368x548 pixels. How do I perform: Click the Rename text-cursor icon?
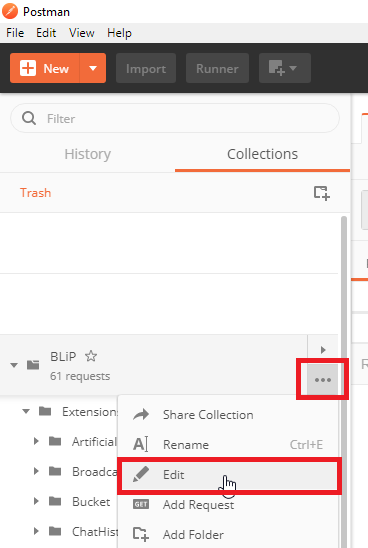(140, 444)
